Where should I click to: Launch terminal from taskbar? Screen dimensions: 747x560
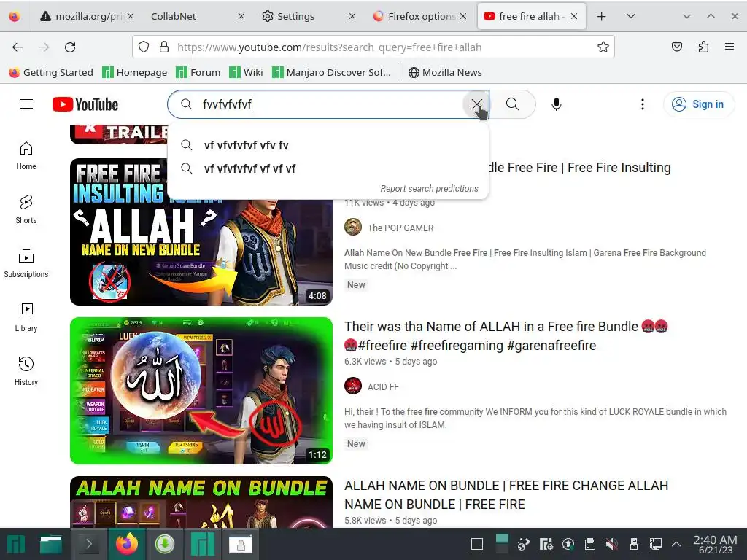(x=88, y=544)
